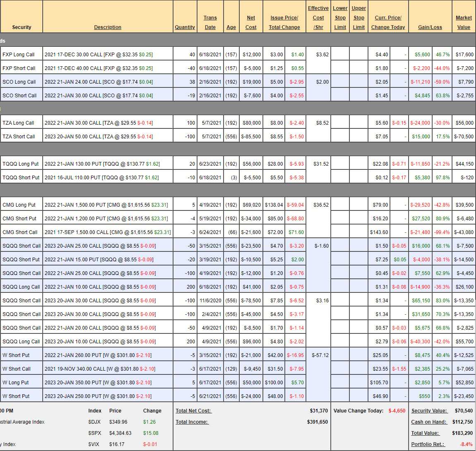476x451 pixels.
Task: Click the Quantity column header
Action: coord(185,27)
